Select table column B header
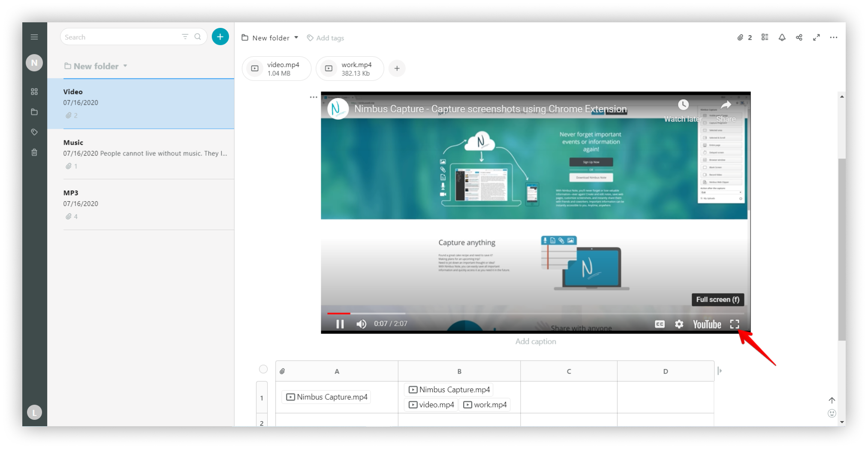Screen dimensions: 868x449 [459, 371]
